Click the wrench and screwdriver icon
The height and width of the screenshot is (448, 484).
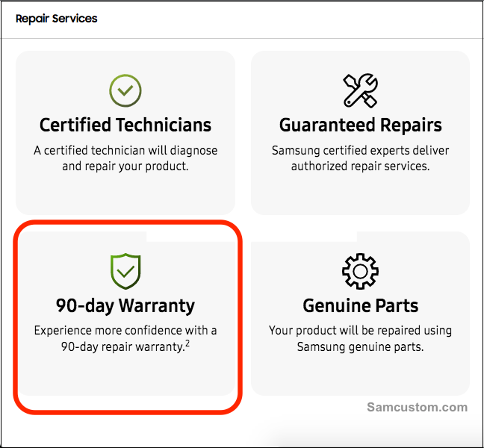pos(360,90)
